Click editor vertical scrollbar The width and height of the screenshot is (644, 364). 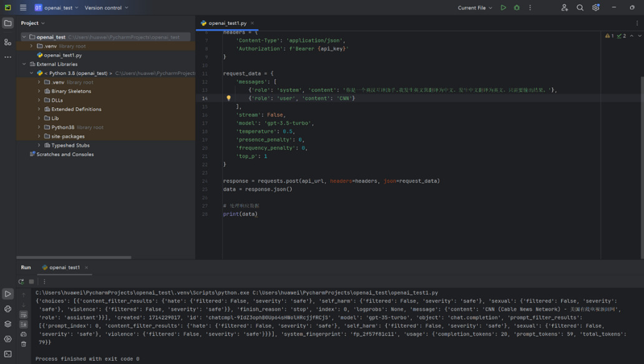coord(642,168)
